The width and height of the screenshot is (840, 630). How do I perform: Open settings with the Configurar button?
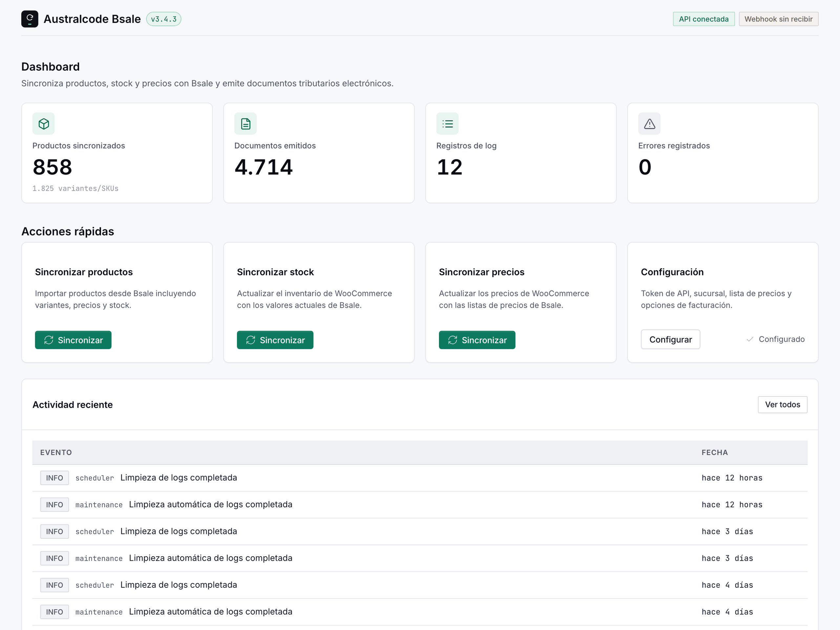[x=671, y=340]
